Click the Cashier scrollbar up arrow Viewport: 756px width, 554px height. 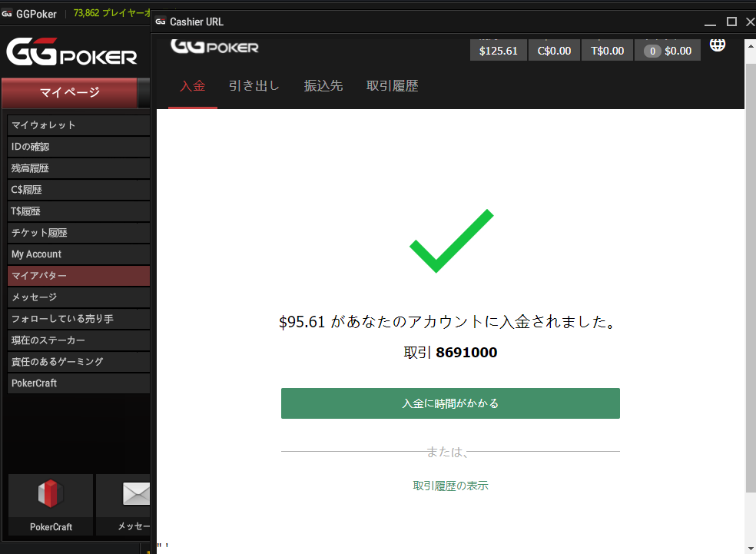(751, 46)
